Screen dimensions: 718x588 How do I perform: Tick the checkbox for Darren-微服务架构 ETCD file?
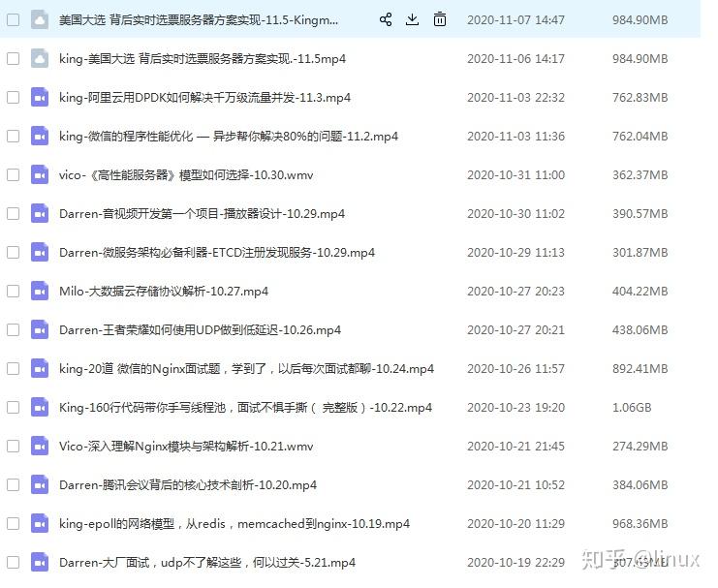coord(14,252)
